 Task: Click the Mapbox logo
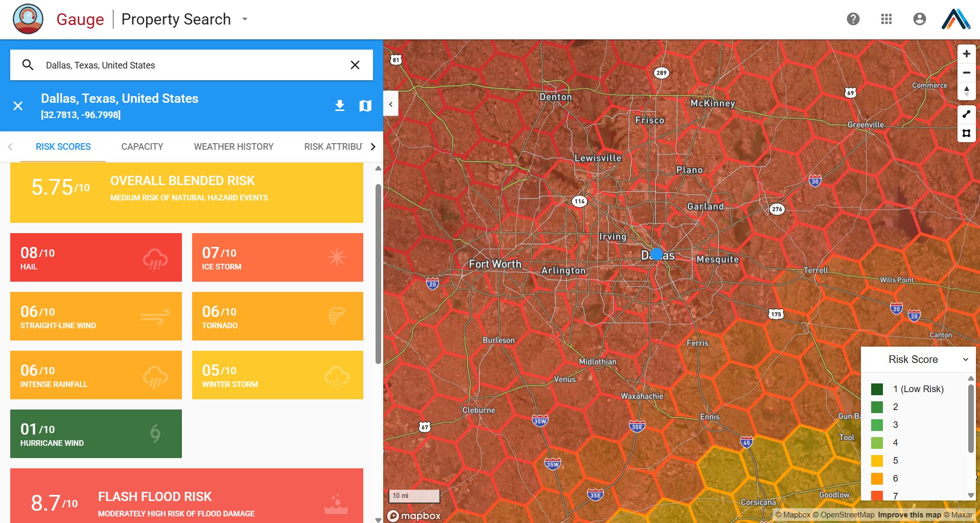coord(414,516)
